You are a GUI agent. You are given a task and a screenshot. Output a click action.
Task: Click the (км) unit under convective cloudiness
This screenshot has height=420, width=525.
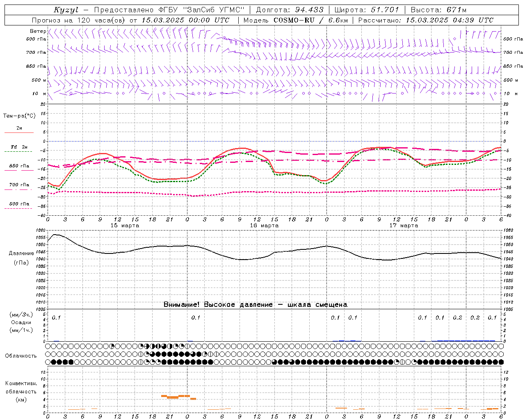(x=21, y=399)
